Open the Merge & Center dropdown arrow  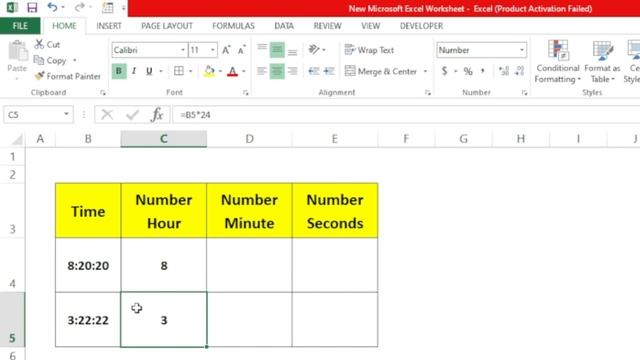[x=425, y=71]
